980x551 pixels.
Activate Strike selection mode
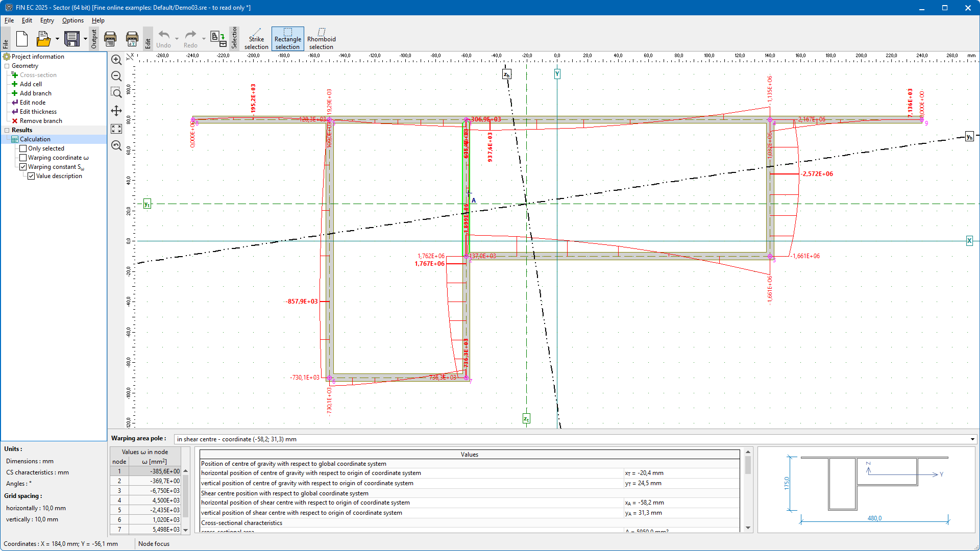256,39
